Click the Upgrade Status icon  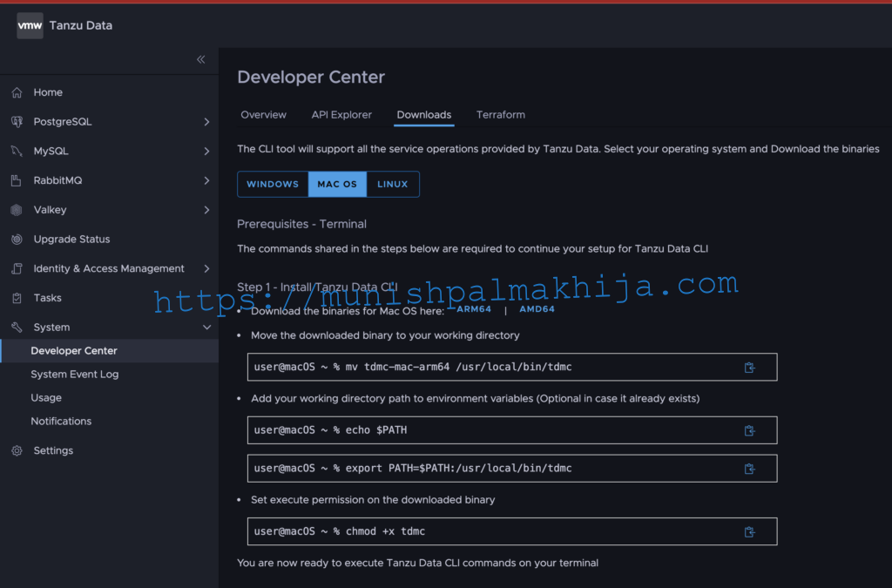coord(17,240)
